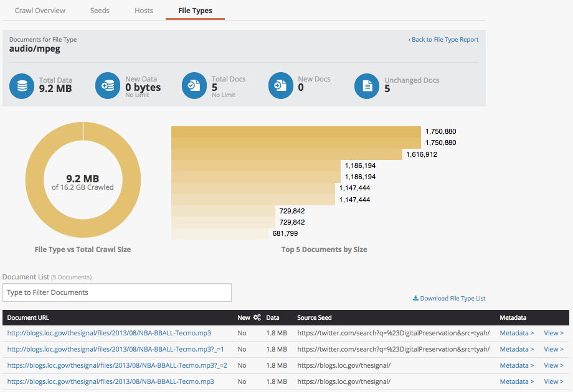Screen dimensions: 573x392
Task: Open the Crawl Overview tab
Action: coord(40,11)
